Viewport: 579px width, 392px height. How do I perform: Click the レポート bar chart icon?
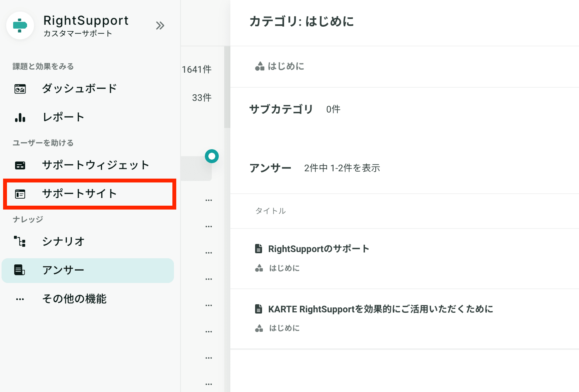tap(20, 117)
